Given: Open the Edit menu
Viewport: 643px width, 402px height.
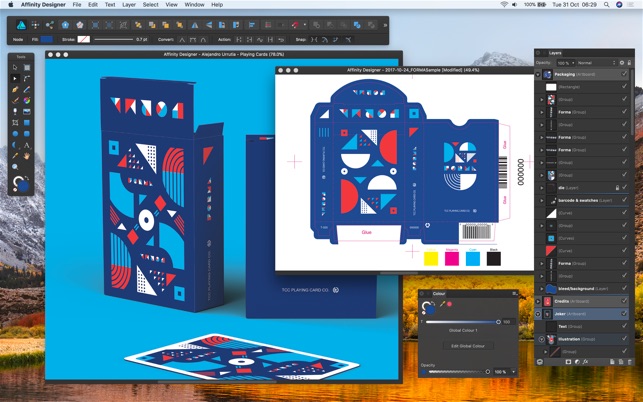Looking at the screenshot, I should (93, 5).
